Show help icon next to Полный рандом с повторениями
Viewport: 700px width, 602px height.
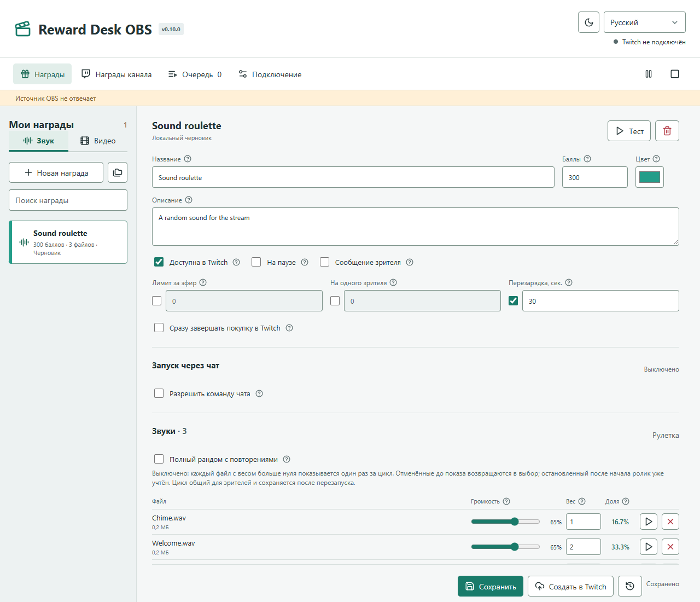(x=287, y=459)
